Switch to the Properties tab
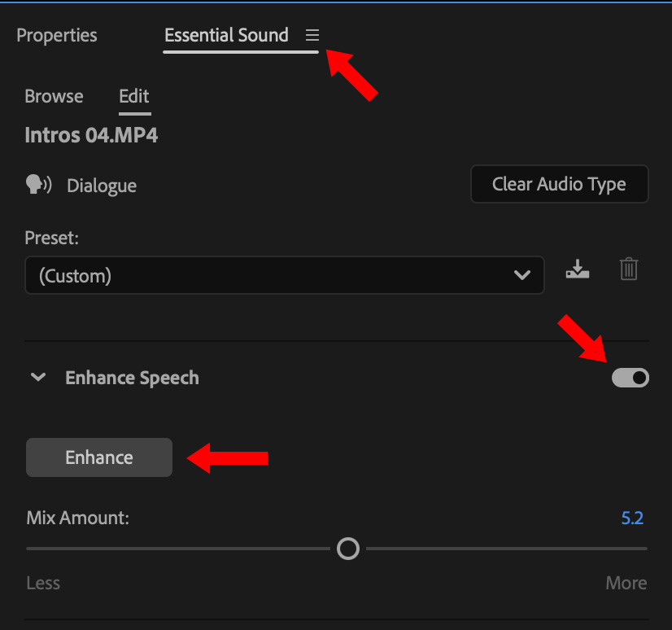Screen dimensions: 672x630 pyautogui.click(x=57, y=36)
